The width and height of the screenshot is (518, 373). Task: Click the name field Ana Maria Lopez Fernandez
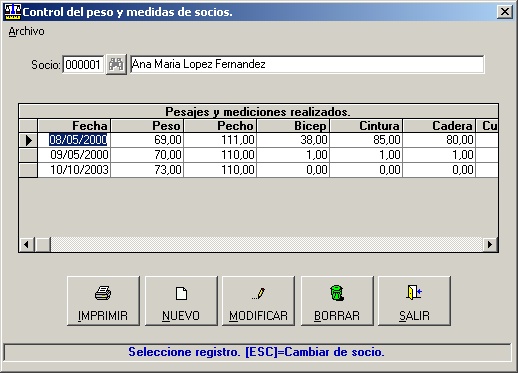pos(307,64)
